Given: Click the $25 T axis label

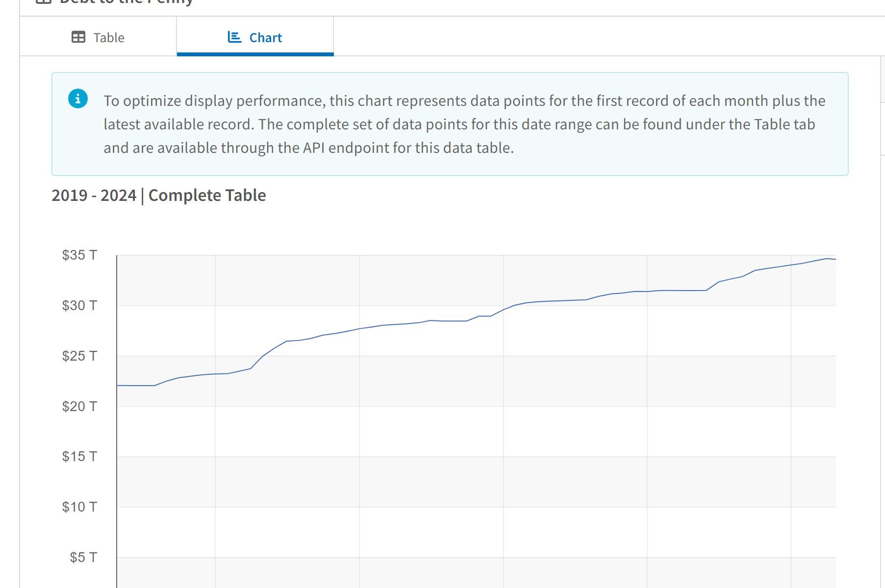Looking at the screenshot, I should [79, 356].
